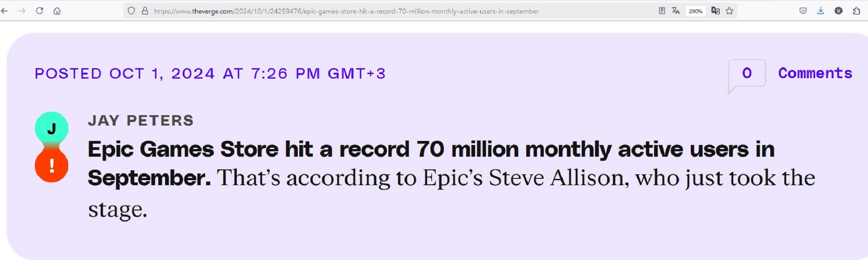The height and width of the screenshot is (271, 868).
Task: Click the green J author avatar
Action: 52,129
